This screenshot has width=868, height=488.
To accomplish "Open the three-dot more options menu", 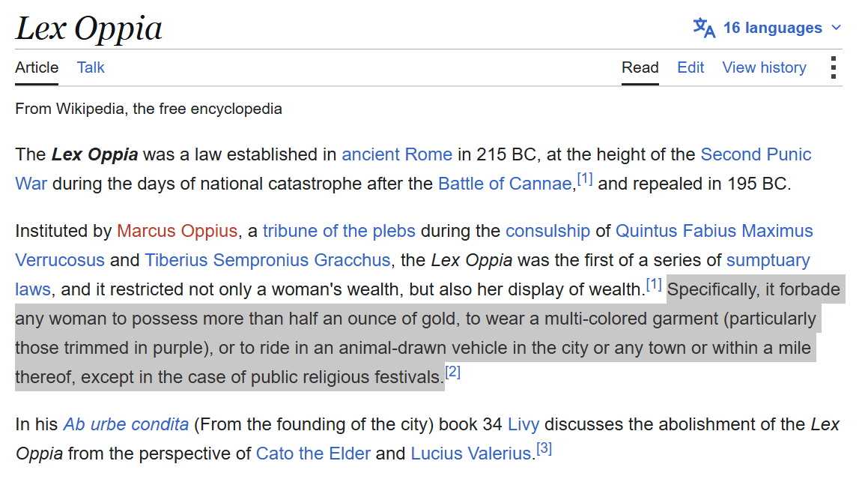I will tap(833, 67).
